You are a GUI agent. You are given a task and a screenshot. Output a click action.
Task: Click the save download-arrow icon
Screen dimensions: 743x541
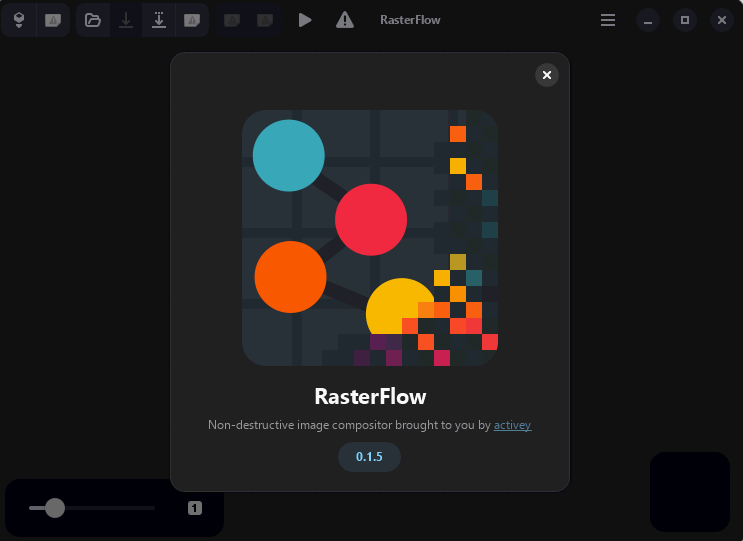(x=126, y=20)
